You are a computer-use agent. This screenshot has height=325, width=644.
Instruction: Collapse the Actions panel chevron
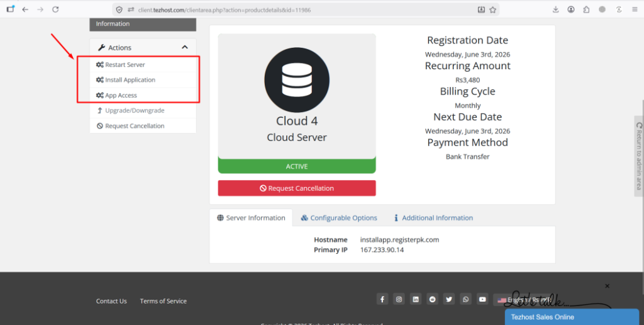tap(185, 48)
